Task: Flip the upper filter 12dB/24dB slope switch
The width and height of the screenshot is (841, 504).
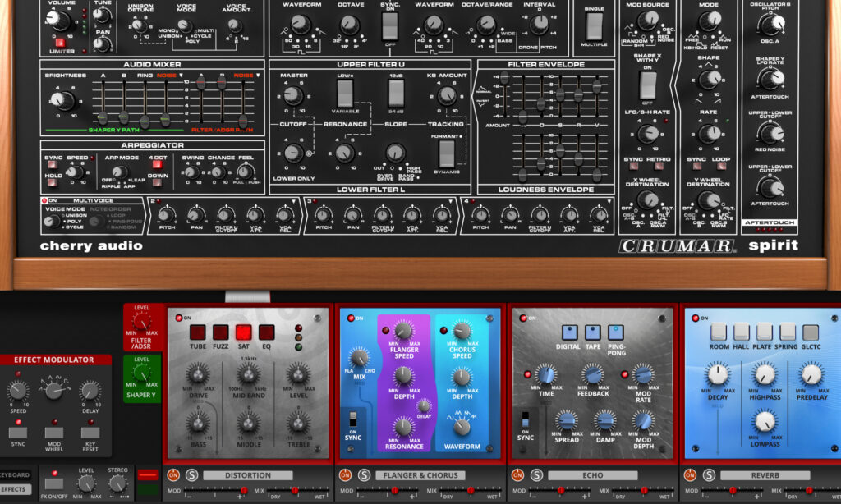Action: click(x=396, y=94)
